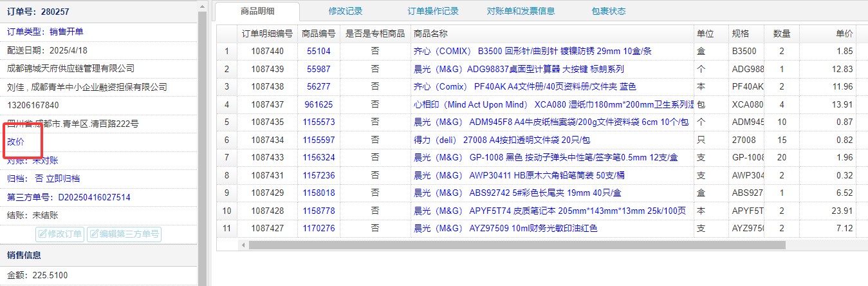Open product code 55987

pyautogui.click(x=319, y=69)
